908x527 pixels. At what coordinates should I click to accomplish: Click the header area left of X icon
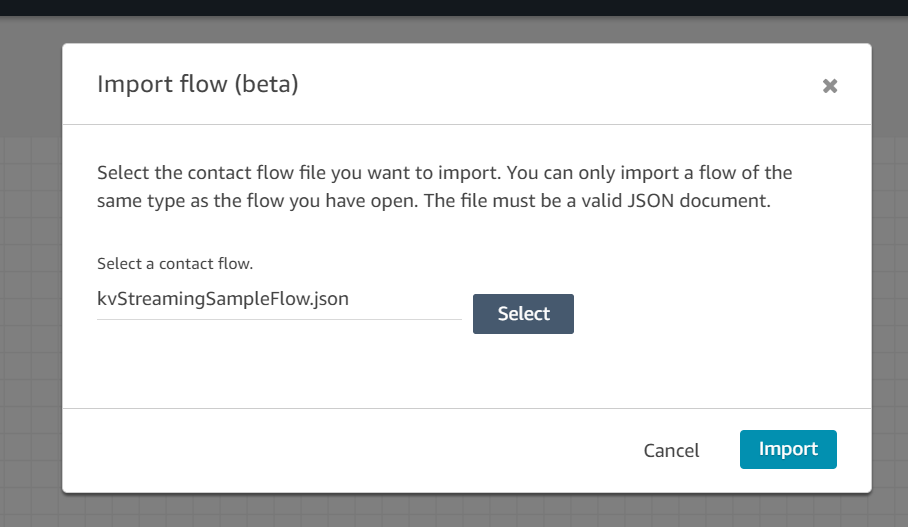556,85
